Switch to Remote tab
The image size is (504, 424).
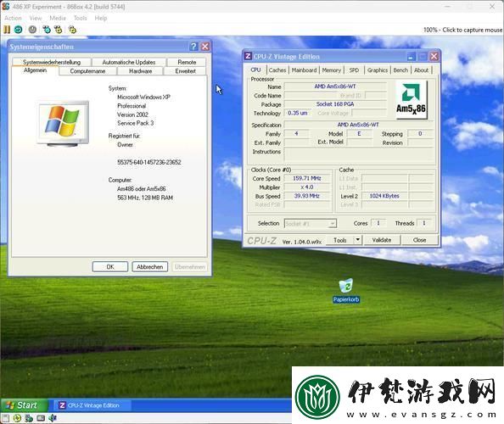[187, 62]
